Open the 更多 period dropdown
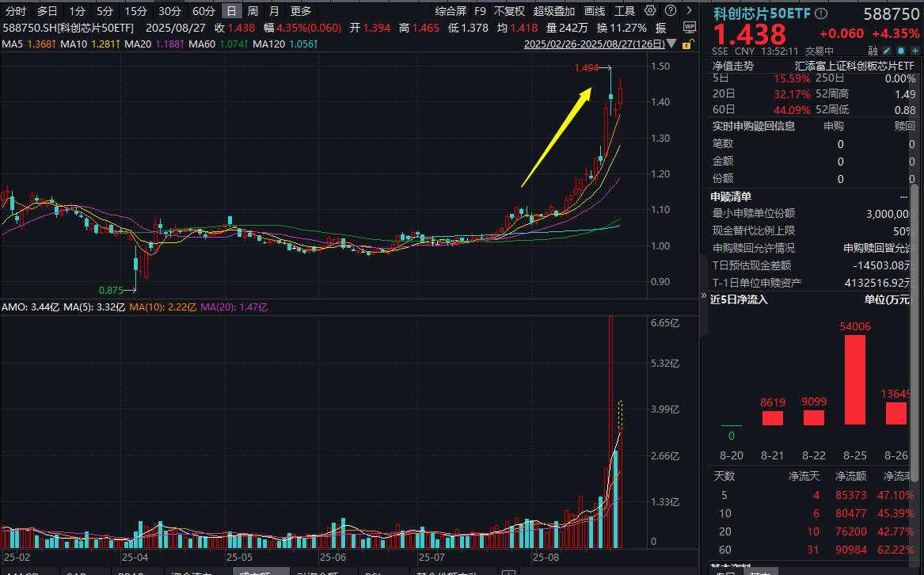Viewport: 924px width, 575px height. 300,10
